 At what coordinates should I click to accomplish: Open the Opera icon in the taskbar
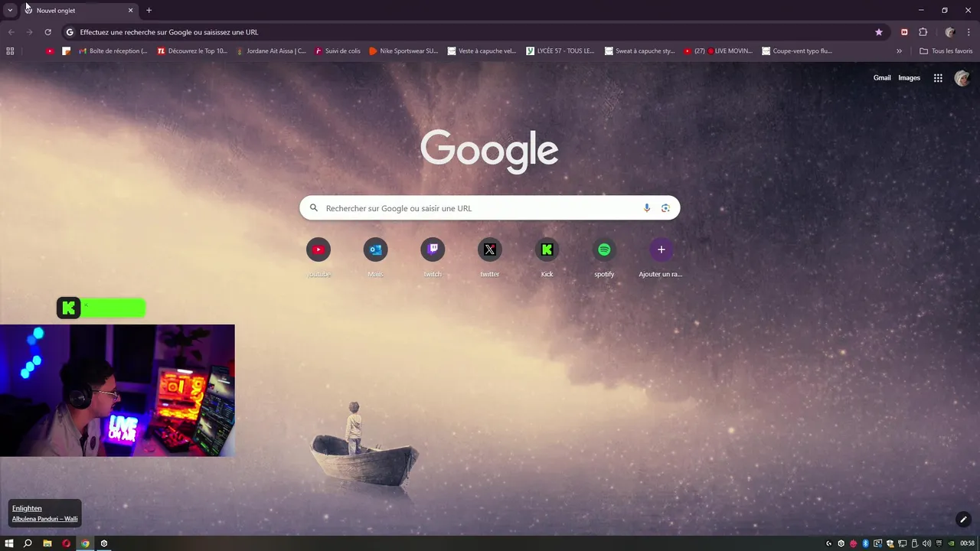click(x=67, y=543)
